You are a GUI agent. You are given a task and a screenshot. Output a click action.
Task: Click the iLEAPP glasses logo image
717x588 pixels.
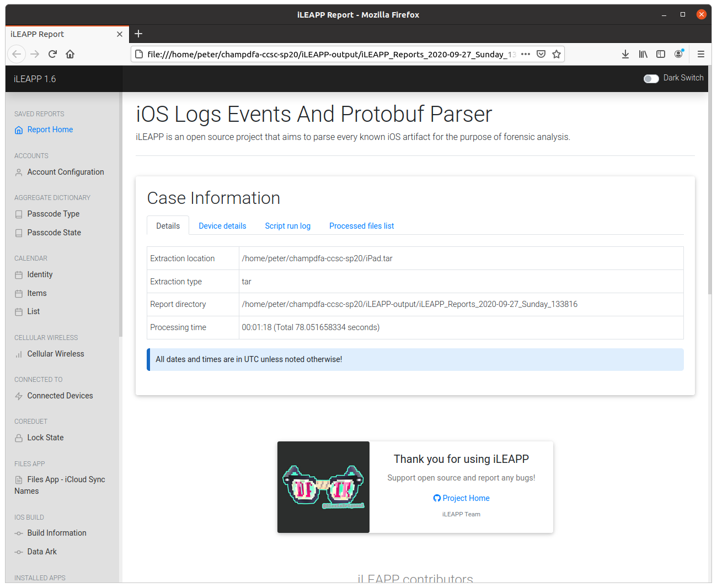click(x=323, y=487)
